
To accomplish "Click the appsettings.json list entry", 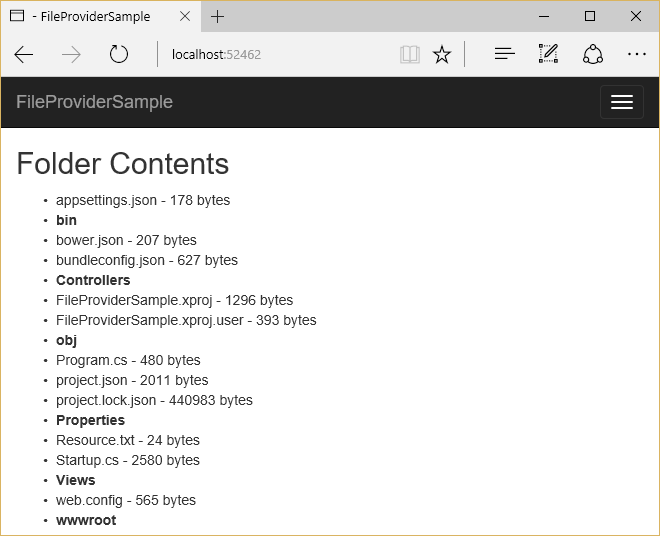I will click(143, 200).
